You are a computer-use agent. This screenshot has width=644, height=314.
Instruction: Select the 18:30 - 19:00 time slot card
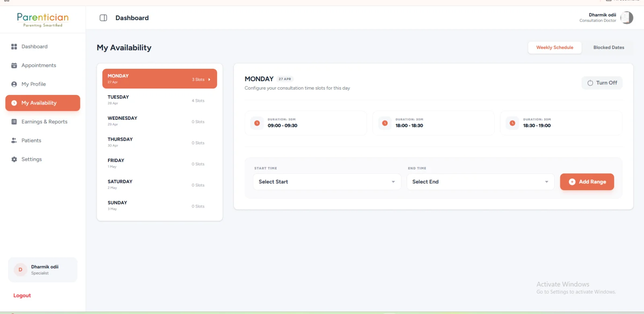click(561, 123)
